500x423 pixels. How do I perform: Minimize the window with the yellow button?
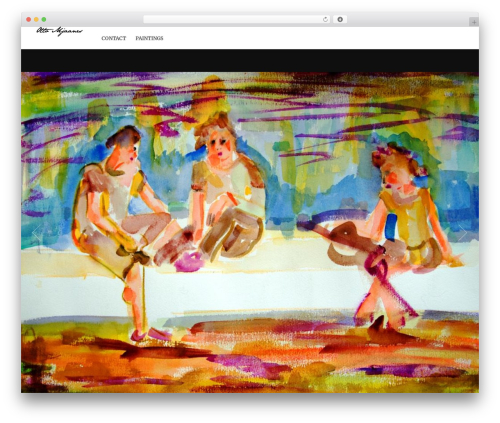tap(36, 20)
